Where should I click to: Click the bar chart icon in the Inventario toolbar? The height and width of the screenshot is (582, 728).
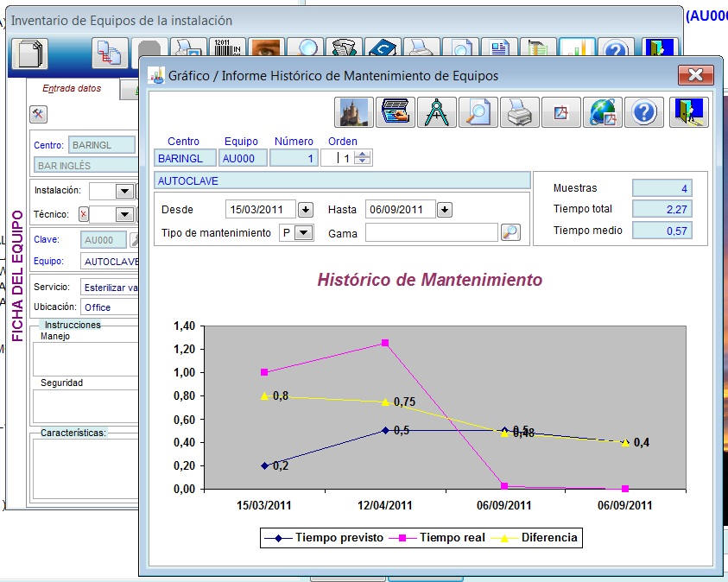[x=577, y=47]
